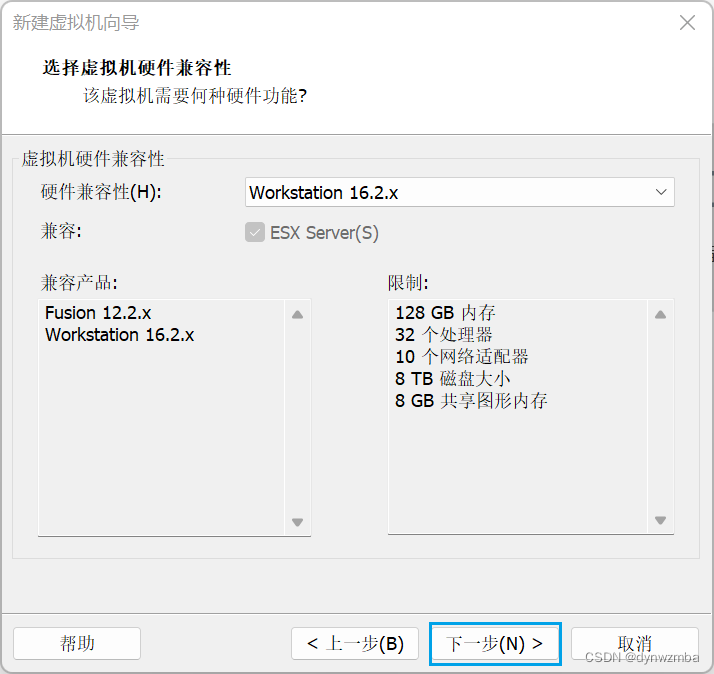Select the 128 GB 内存 limitation entry
The width and height of the screenshot is (714, 674).
[445, 313]
